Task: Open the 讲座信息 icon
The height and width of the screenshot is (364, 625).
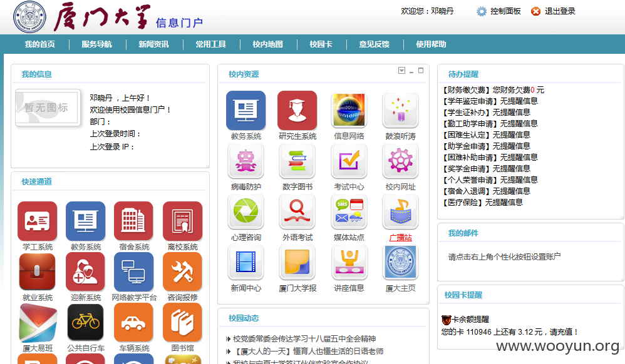Action: tap(349, 262)
